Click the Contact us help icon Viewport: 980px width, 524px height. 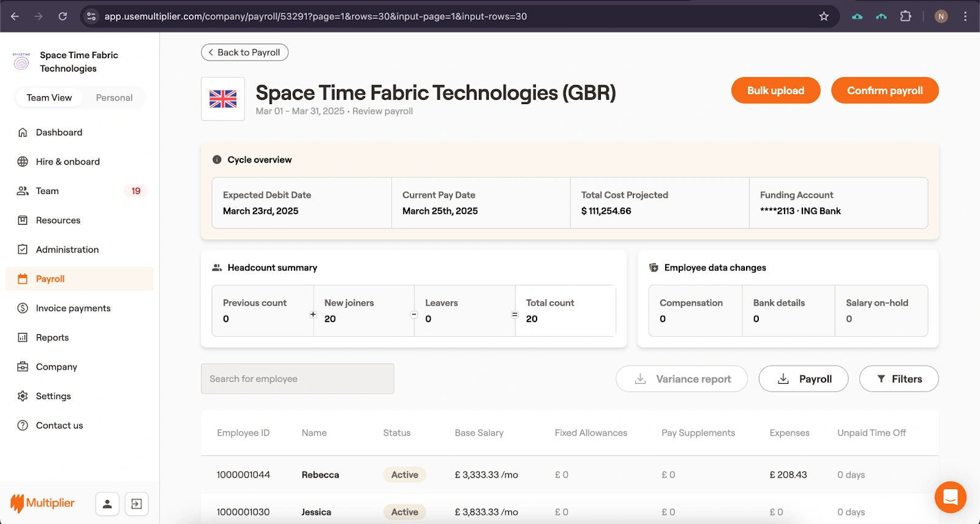point(23,426)
